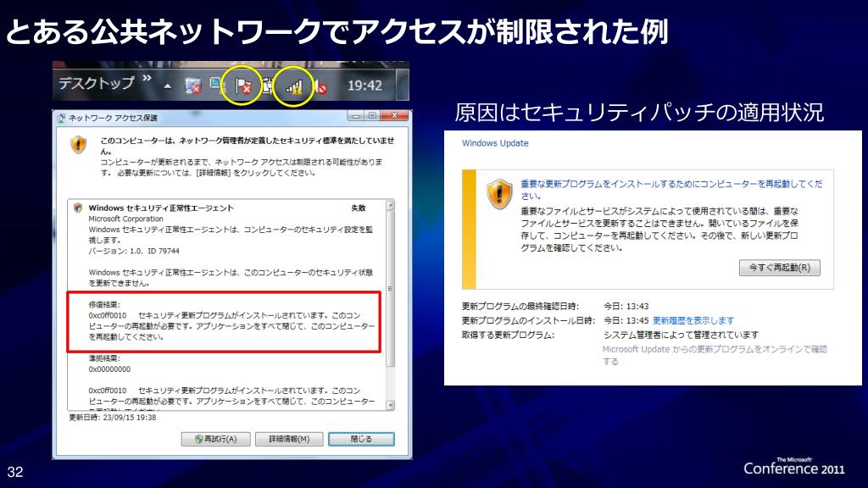
Task: Click the Show Desktop strip beside the clock
Action: (x=403, y=85)
